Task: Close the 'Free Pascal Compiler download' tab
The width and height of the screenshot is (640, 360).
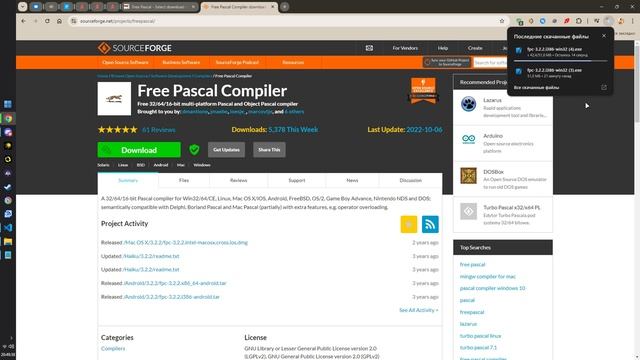Action: point(273,7)
